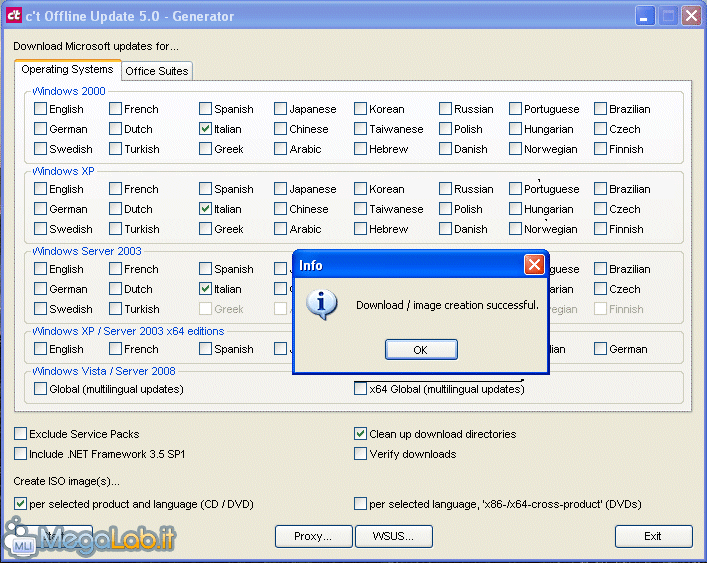
Task: Open the Proxy... settings
Action: (313, 536)
